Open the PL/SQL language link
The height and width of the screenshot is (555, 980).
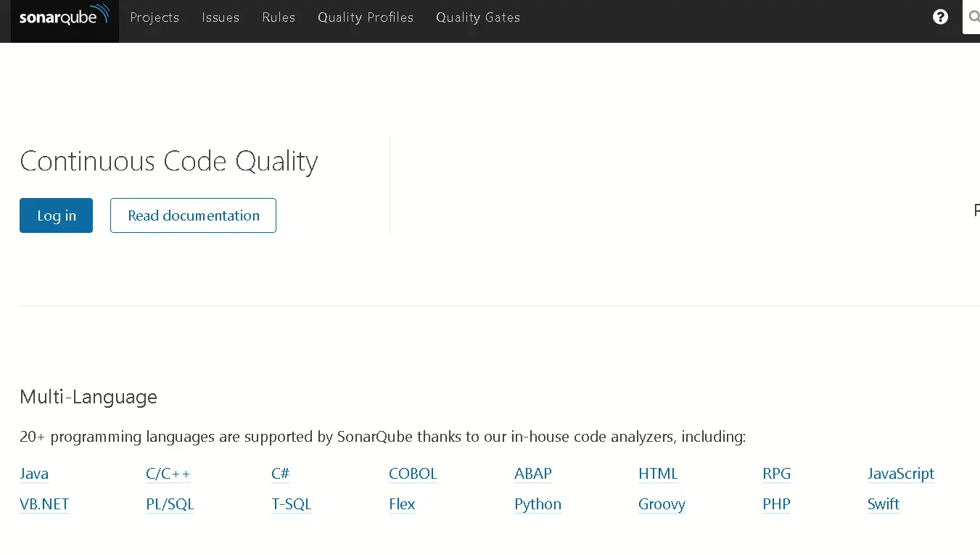pos(170,504)
